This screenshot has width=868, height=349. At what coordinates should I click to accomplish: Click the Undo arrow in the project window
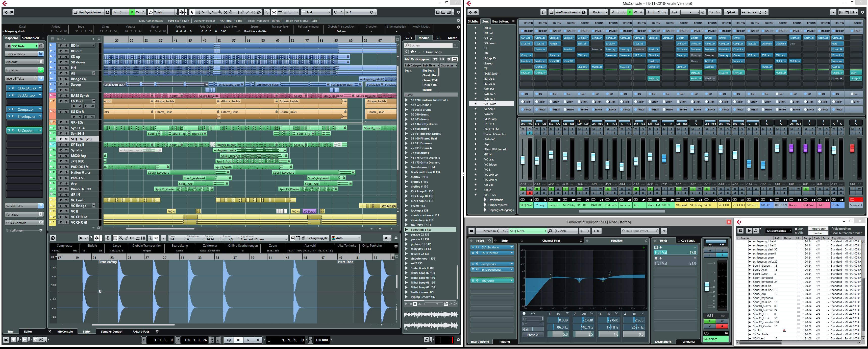[x=6, y=12]
